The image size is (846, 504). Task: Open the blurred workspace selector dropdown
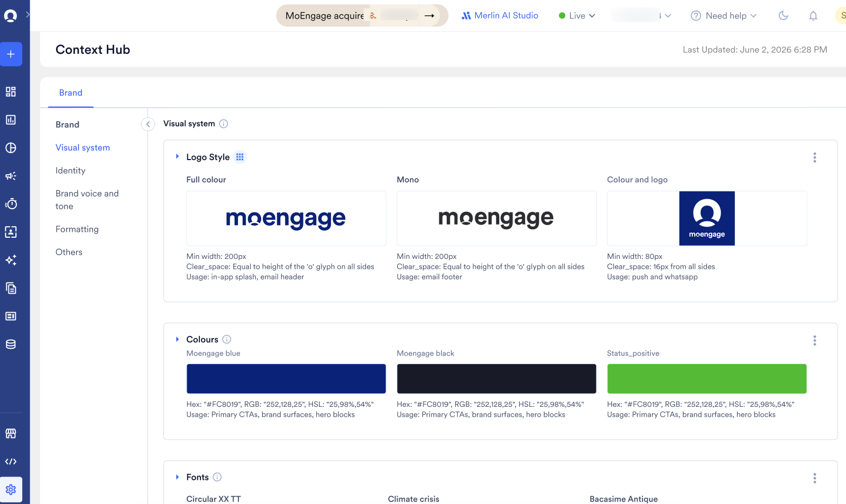[x=641, y=16]
